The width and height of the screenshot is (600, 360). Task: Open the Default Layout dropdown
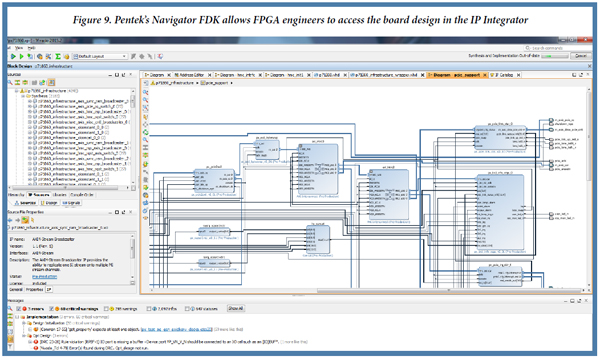pyautogui.click(x=100, y=56)
